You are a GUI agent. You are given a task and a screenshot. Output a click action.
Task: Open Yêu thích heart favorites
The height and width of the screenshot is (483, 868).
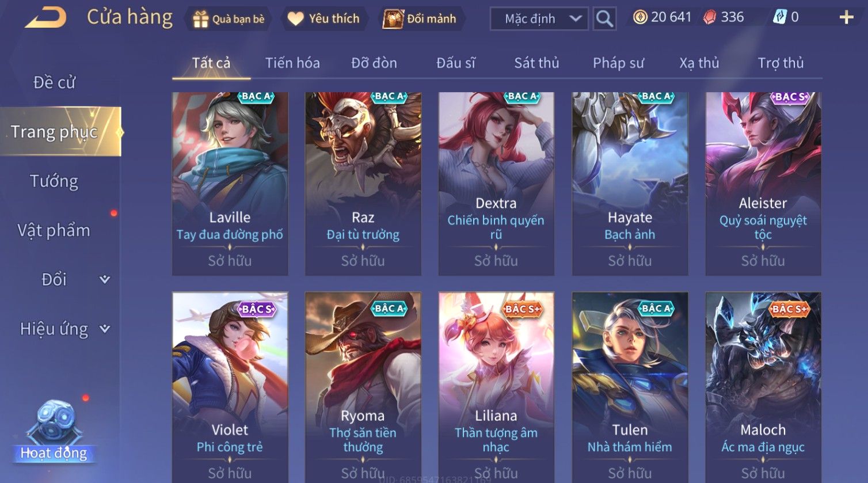point(323,19)
